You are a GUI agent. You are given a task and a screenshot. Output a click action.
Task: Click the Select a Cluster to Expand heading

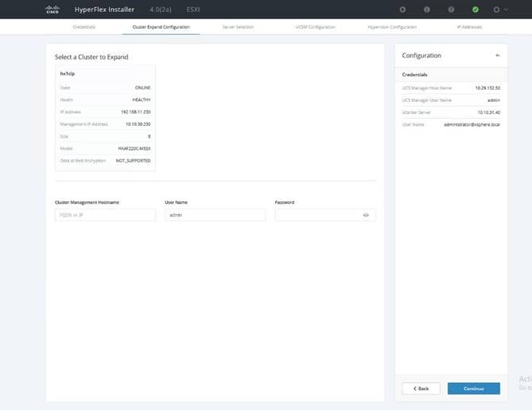(91, 57)
